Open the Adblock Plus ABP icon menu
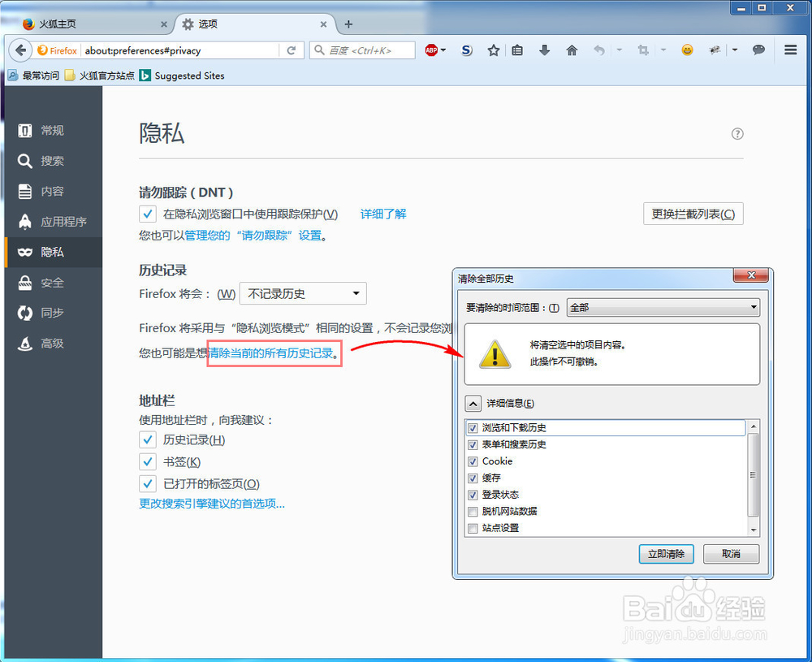The width and height of the screenshot is (812, 662). [x=431, y=50]
